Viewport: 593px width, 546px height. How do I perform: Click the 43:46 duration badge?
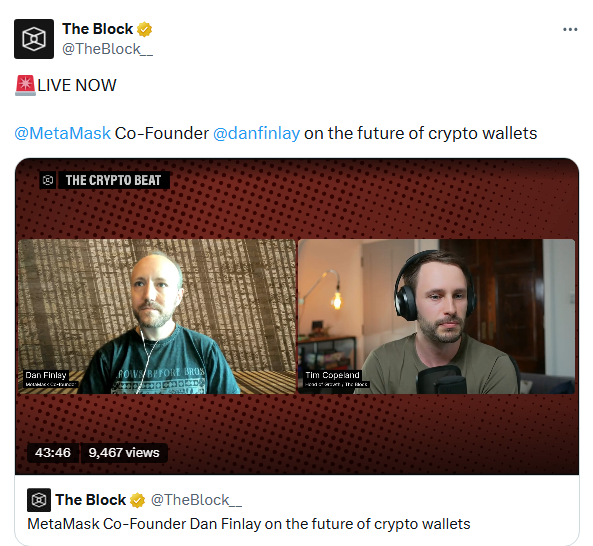53,453
